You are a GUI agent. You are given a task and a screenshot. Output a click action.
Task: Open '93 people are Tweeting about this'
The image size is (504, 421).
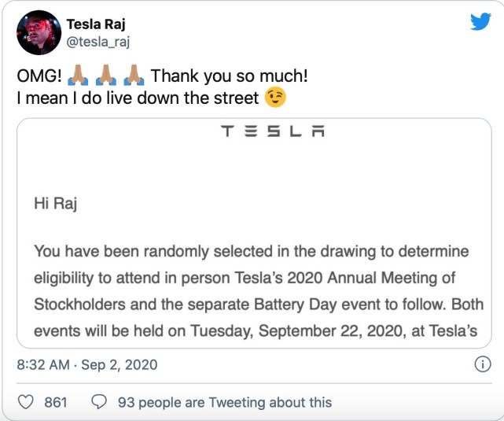pos(224,402)
